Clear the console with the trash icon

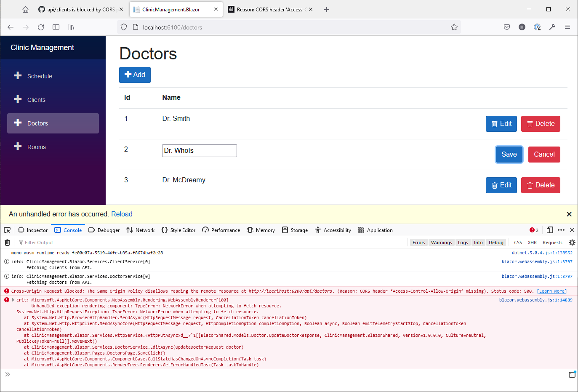7,242
